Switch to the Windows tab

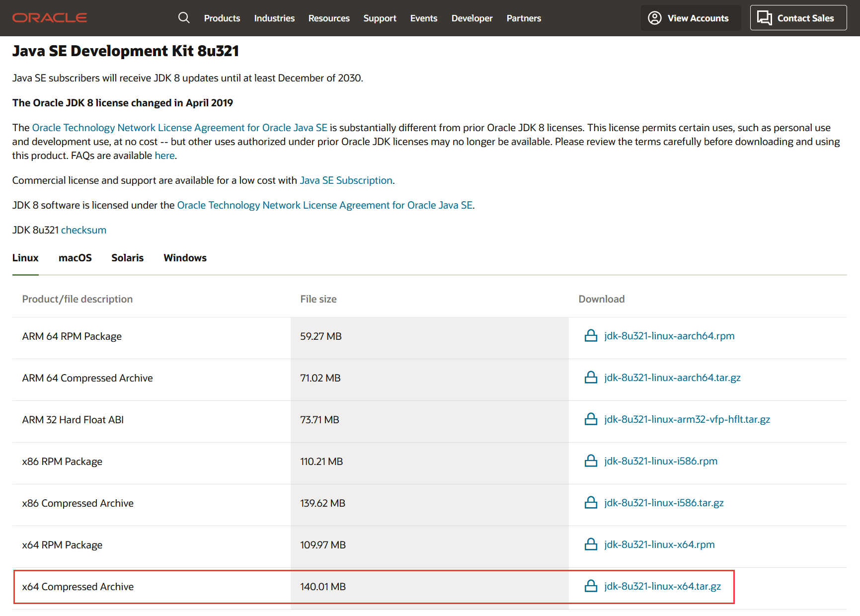tap(185, 258)
